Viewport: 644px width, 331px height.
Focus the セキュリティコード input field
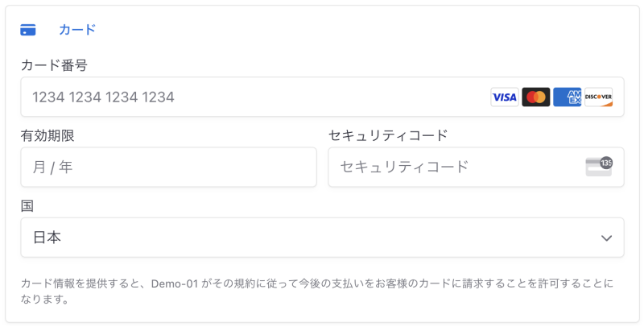[476, 168]
